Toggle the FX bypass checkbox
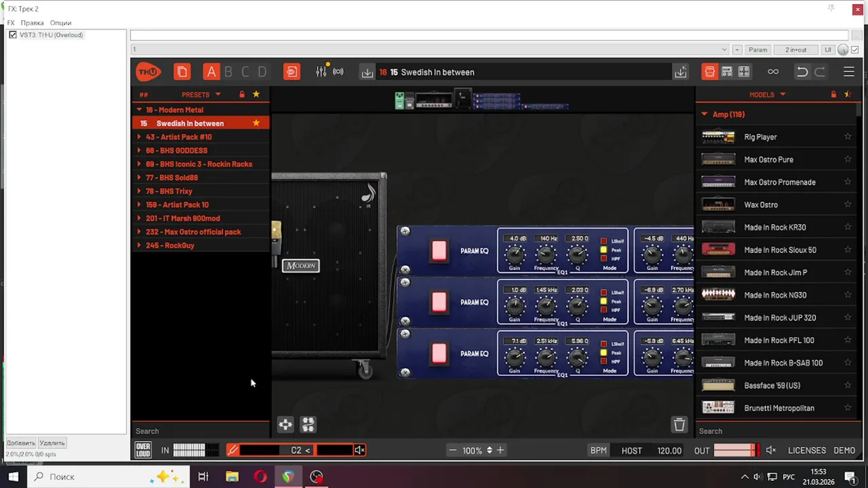Viewport: 868px width, 488px height. (854, 49)
